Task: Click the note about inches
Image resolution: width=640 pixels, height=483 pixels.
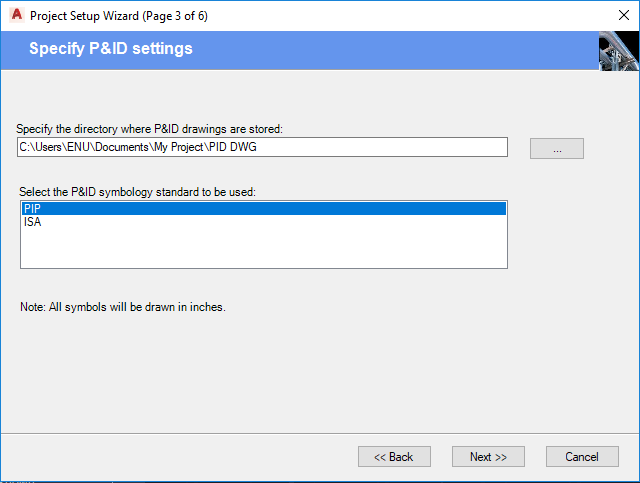Action: click(123, 307)
